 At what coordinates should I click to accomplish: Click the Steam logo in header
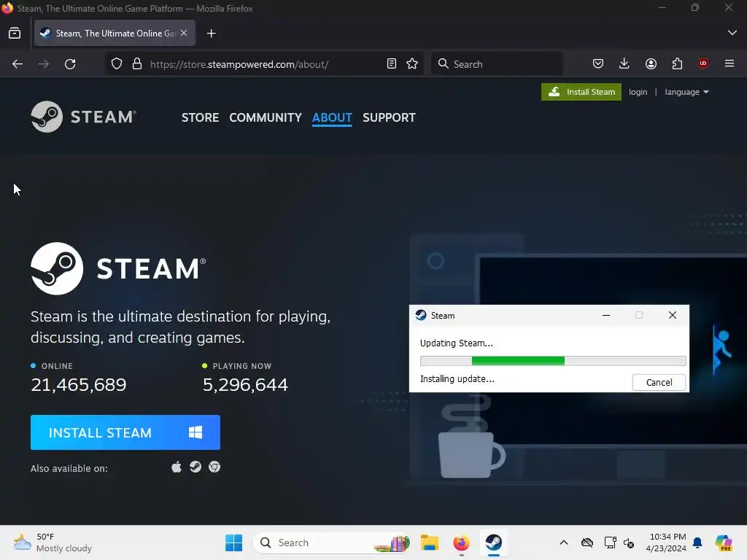pos(83,117)
